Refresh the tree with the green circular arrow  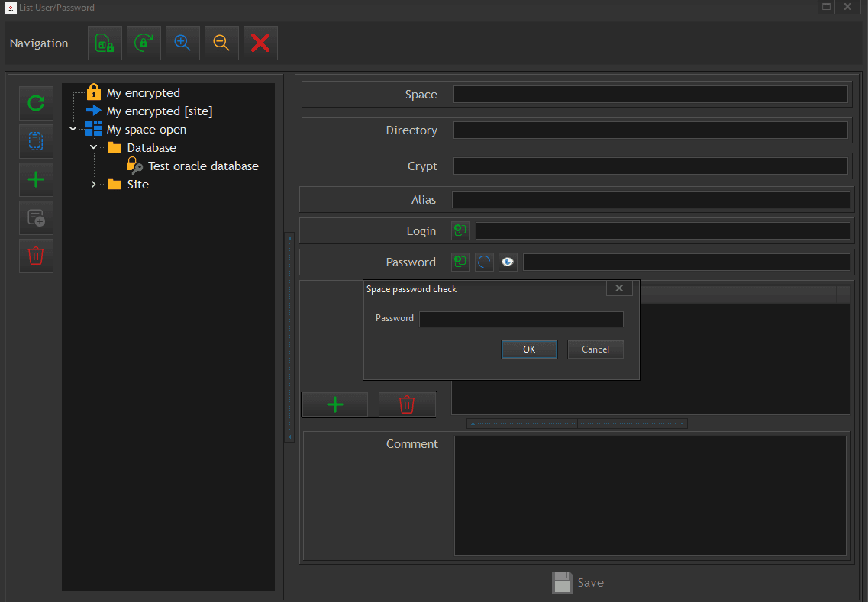[x=36, y=103]
